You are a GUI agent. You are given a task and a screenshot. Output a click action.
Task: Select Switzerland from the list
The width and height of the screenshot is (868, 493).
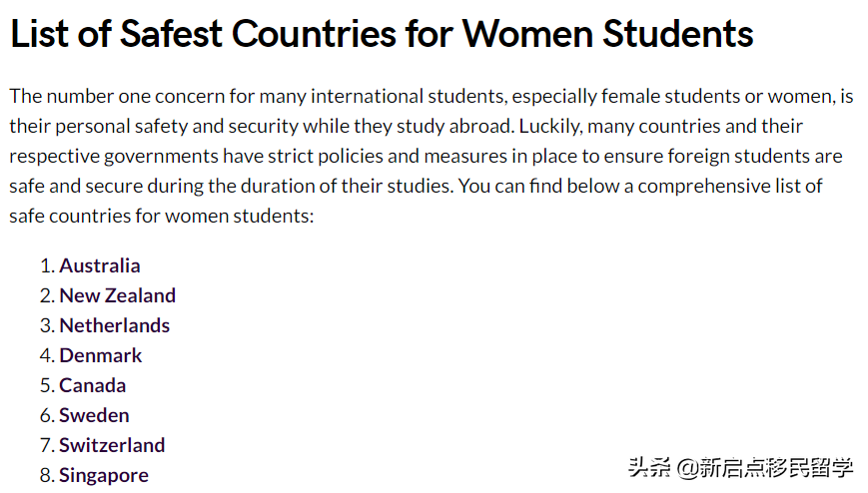pyautogui.click(x=112, y=445)
